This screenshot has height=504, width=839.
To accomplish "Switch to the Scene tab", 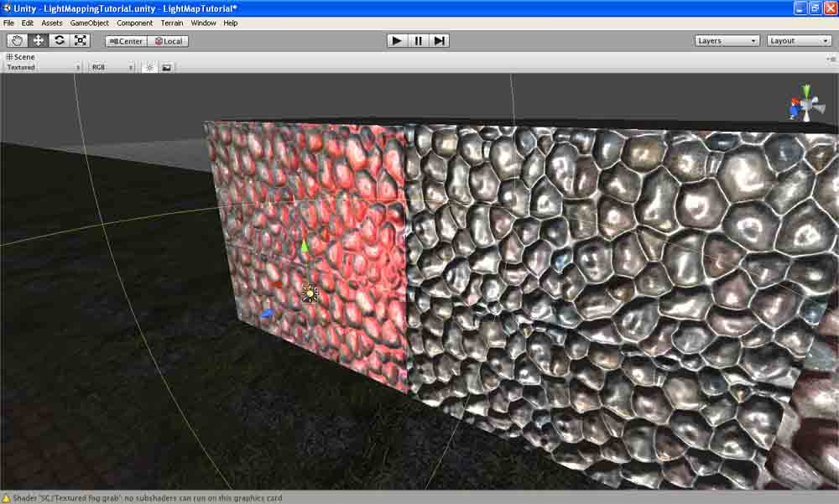I will pos(21,57).
